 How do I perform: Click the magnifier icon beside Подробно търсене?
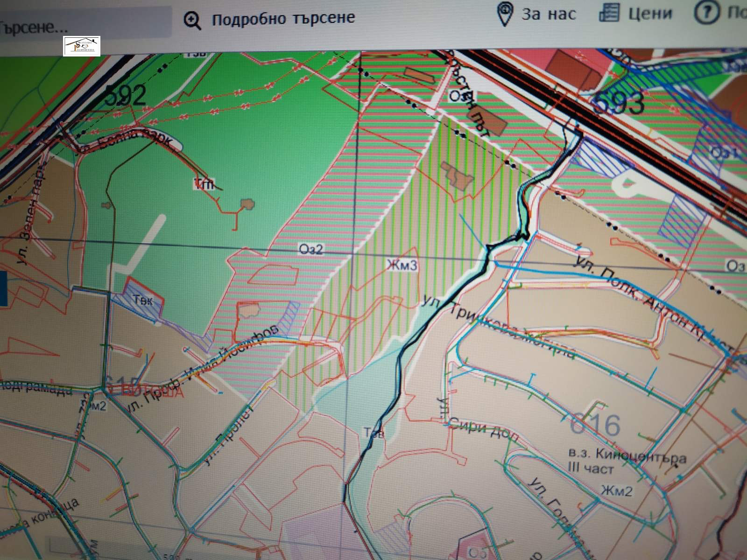(x=192, y=21)
